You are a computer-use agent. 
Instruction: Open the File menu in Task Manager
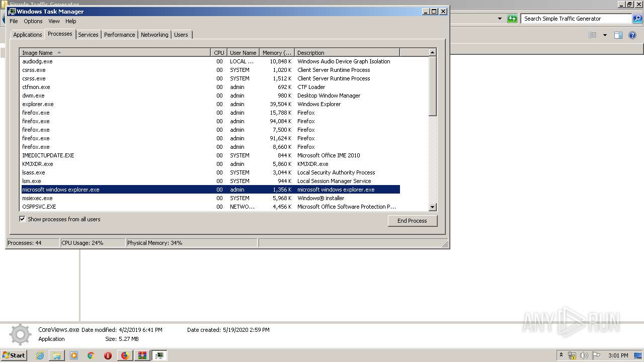click(14, 21)
